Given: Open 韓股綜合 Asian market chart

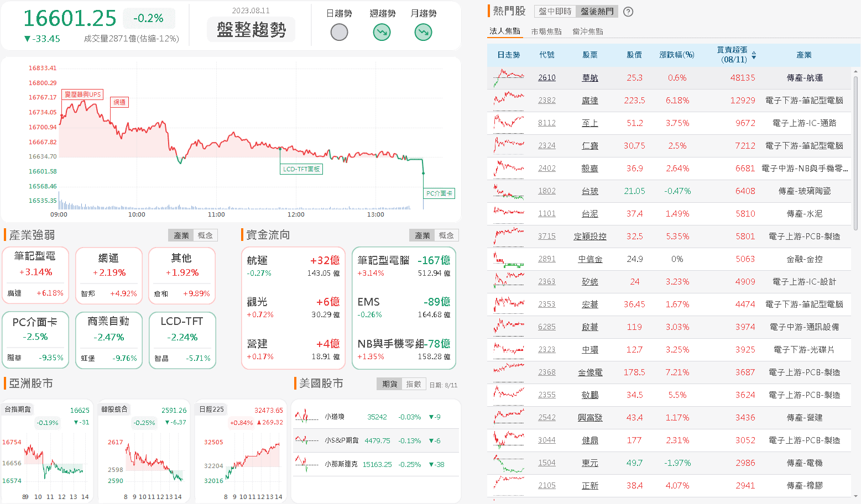Looking at the screenshot, I should (x=144, y=450).
